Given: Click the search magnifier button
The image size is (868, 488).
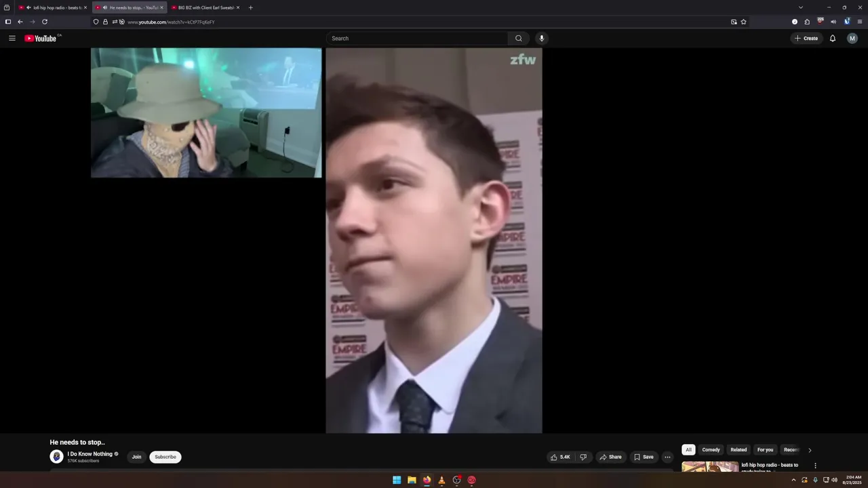Looking at the screenshot, I should click(519, 39).
